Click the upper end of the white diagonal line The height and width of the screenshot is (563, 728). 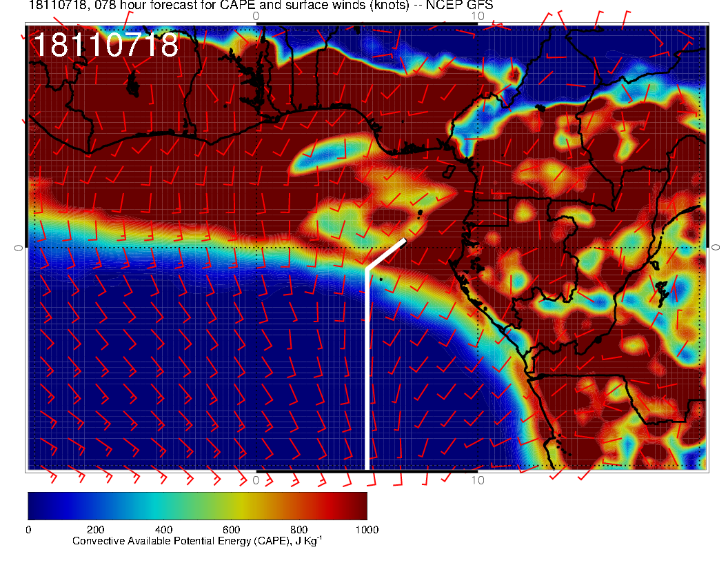tap(404, 240)
